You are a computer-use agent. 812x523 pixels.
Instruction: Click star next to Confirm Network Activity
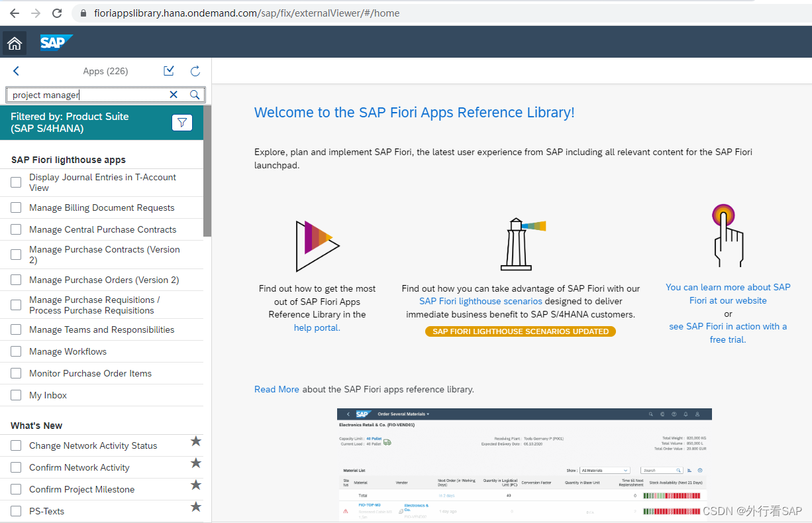point(195,463)
